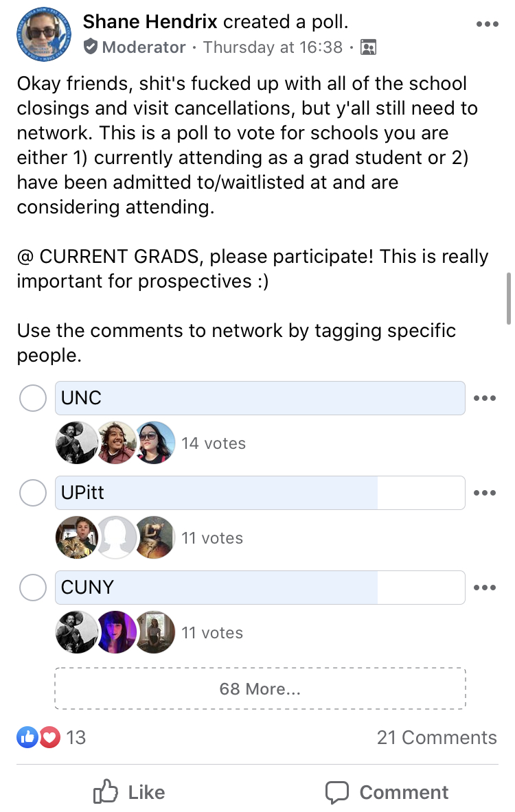This screenshot has width=515, height=812.
Task: Click the blank default avatar under UPitt
Action: (x=115, y=537)
